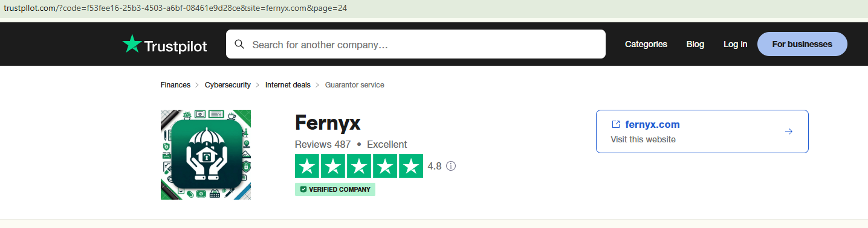Click the Fernyx company logo image
This screenshot has width=868, height=228.
[x=206, y=154]
